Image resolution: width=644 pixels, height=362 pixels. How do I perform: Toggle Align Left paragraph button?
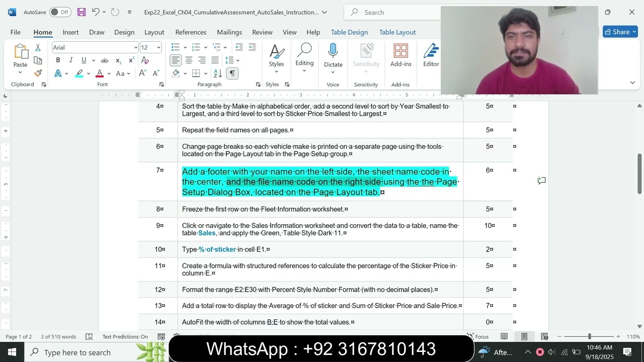tap(176, 60)
